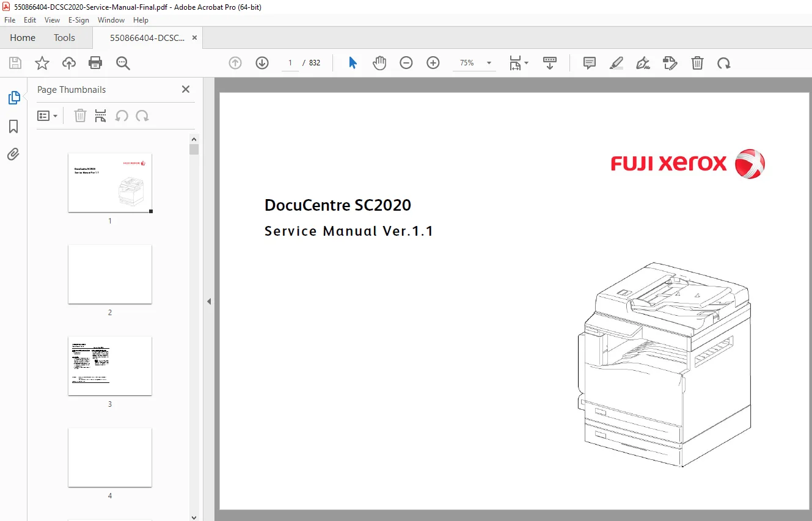This screenshot has height=521, width=812.
Task: Delete selected pages in the thumbnails panel
Action: click(x=80, y=115)
